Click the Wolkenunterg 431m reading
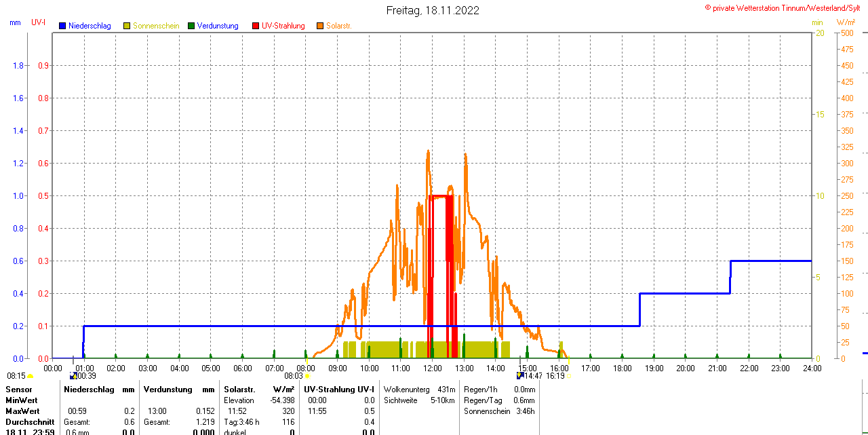The height and width of the screenshot is (435, 868). pyautogui.click(x=419, y=390)
